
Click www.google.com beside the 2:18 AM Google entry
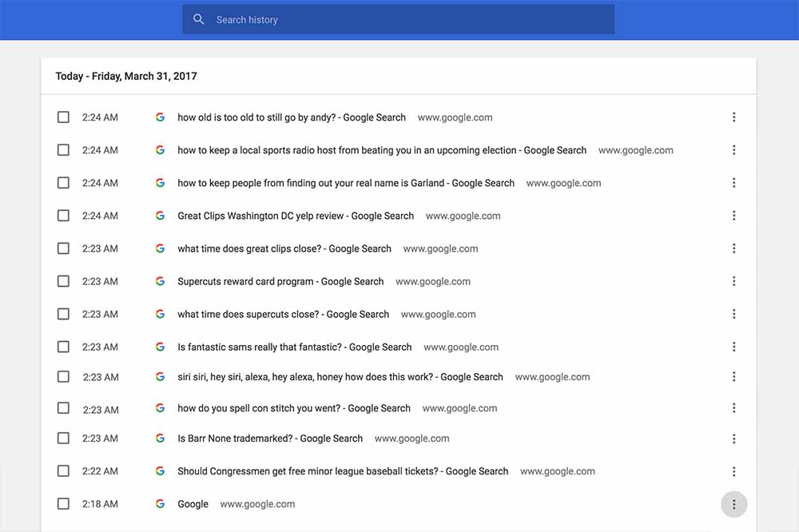(x=257, y=504)
